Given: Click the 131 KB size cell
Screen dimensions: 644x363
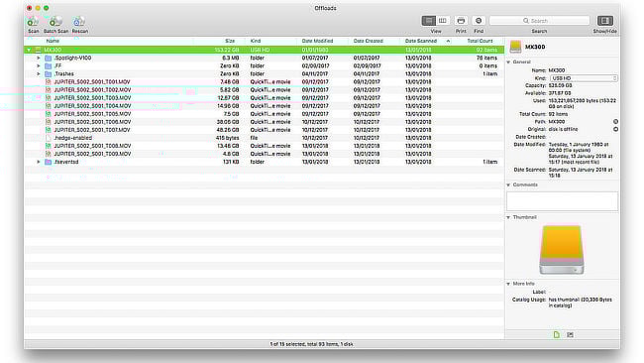Looking at the screenshot, I should click(231, 162).
